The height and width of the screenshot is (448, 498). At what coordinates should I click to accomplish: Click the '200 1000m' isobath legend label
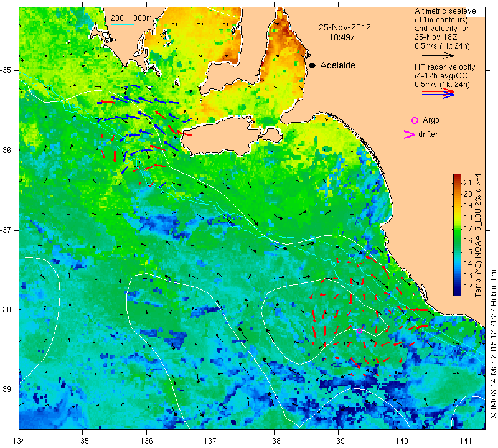pos(131,18)
